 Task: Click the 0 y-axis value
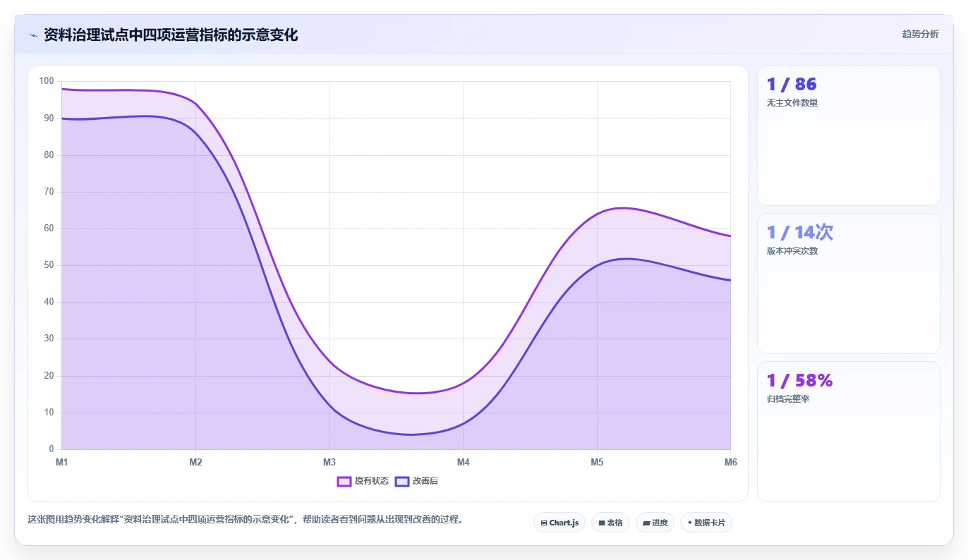click(52, 449)
